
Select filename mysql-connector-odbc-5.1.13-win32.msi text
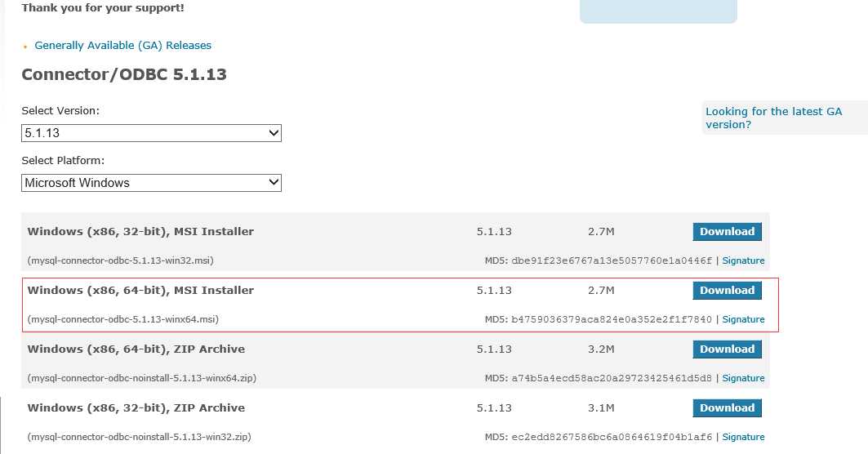pyautogui.click(x=120, y=260)
